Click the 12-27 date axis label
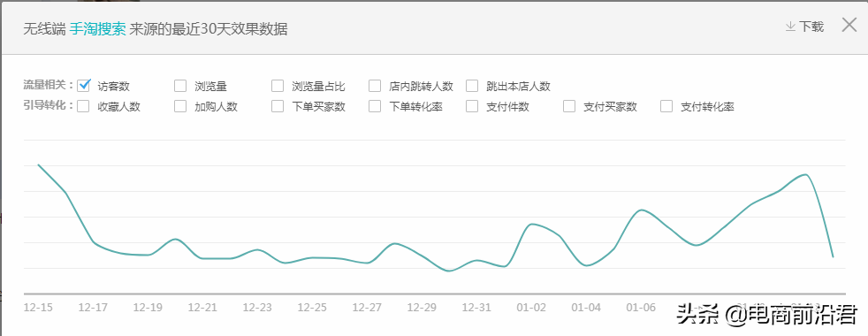The height and width of the screenshot is (336, 868). coord(367,308)
